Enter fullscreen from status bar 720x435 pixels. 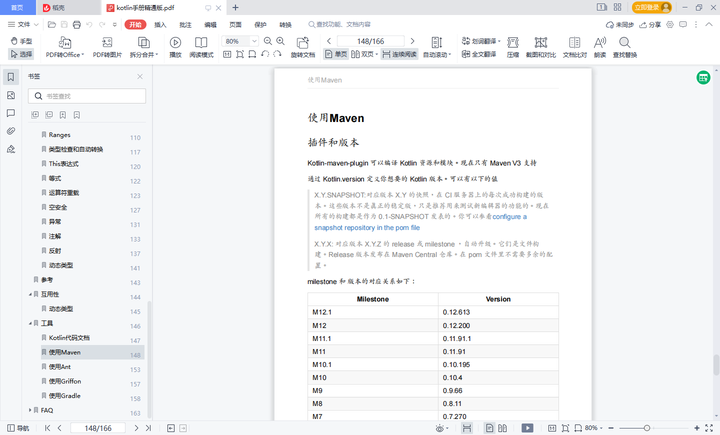tap(709, 428)
